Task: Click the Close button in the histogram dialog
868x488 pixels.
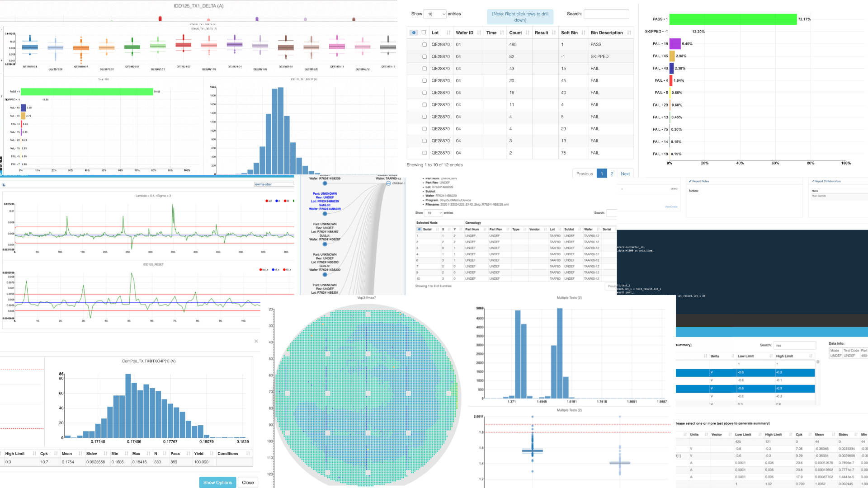Action: coord(248,483)
